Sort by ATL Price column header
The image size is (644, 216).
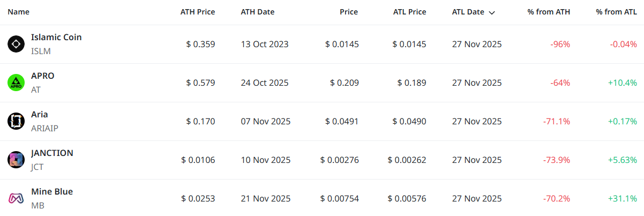point(409,12)
